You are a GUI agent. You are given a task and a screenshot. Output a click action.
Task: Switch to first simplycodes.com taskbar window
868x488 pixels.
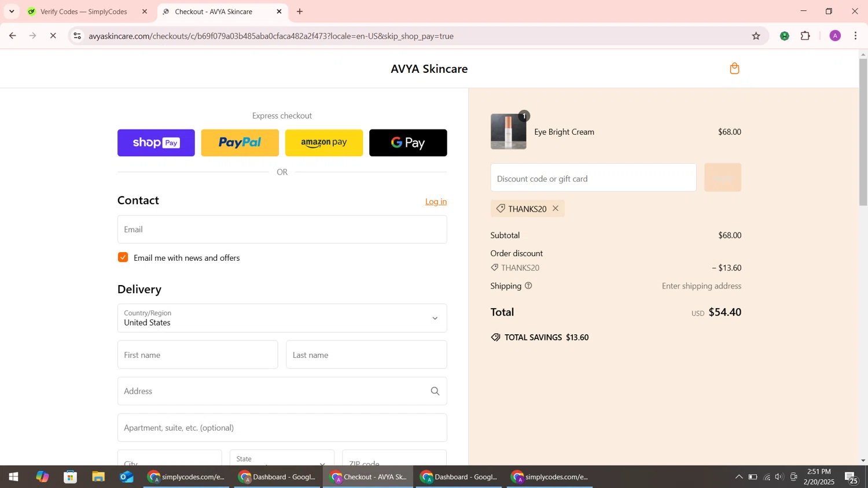[x=186, y=477]
